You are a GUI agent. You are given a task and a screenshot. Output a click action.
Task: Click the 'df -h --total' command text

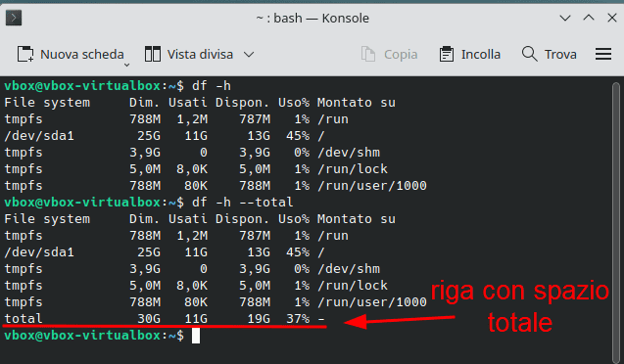(x=242, y=203)
